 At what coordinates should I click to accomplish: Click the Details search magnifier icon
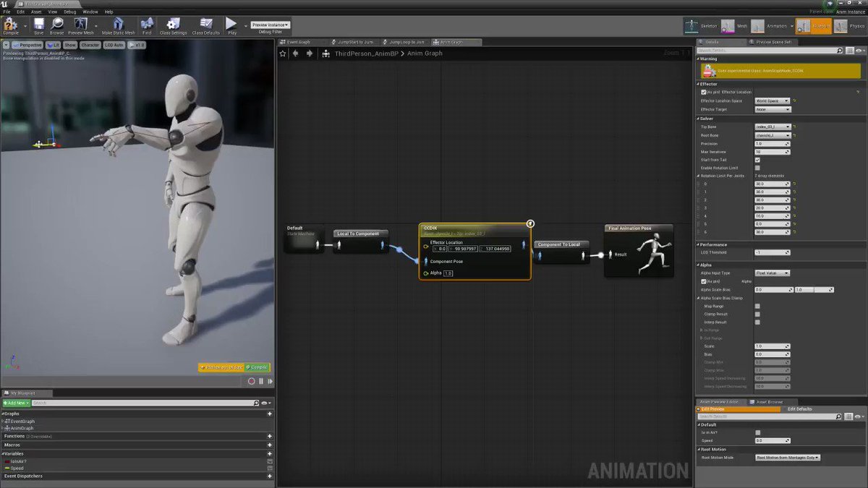839,51
